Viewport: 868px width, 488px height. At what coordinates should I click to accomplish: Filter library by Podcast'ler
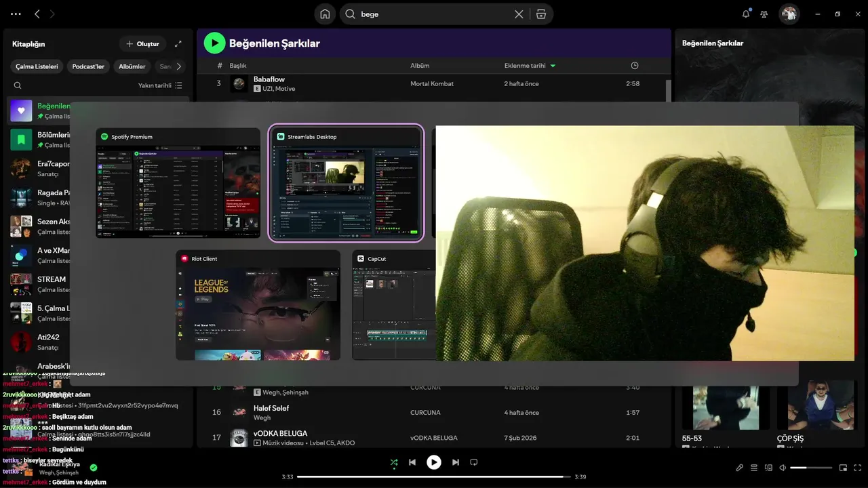89,66
